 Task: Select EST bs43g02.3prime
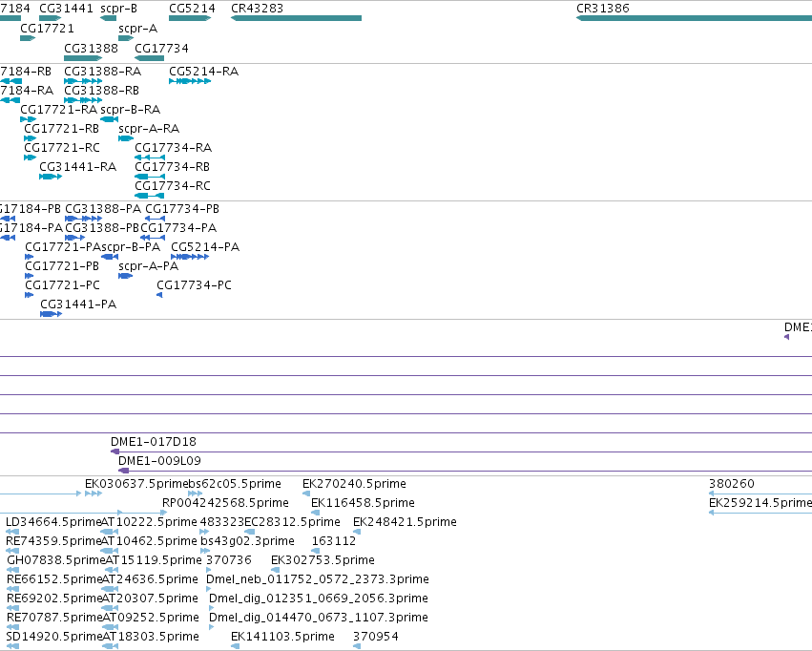point(205,551)
